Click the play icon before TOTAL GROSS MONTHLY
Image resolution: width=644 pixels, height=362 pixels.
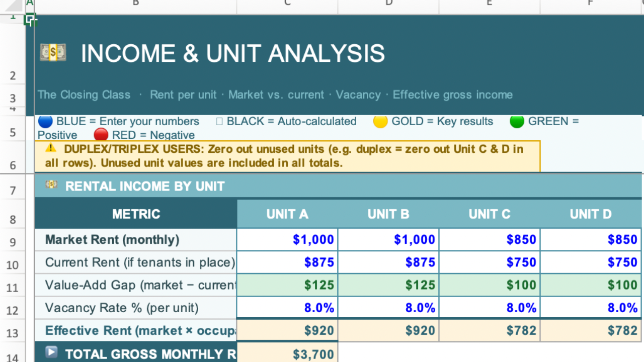pyautogui.click(x=51, y=353)
